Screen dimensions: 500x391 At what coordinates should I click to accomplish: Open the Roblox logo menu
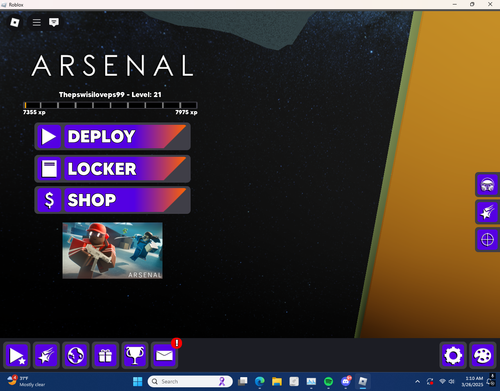[x=15, y=22]
